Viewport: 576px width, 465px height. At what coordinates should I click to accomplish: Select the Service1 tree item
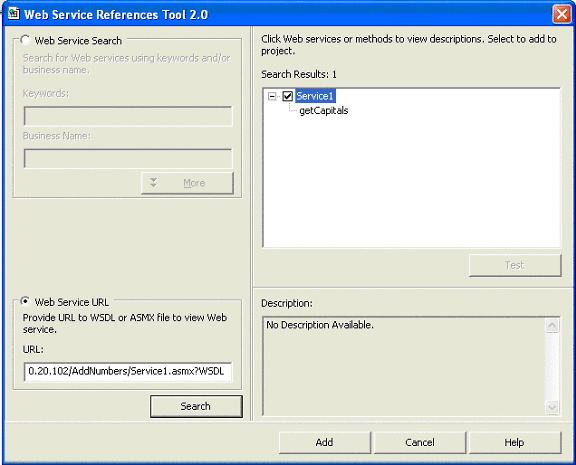(315, 96)
